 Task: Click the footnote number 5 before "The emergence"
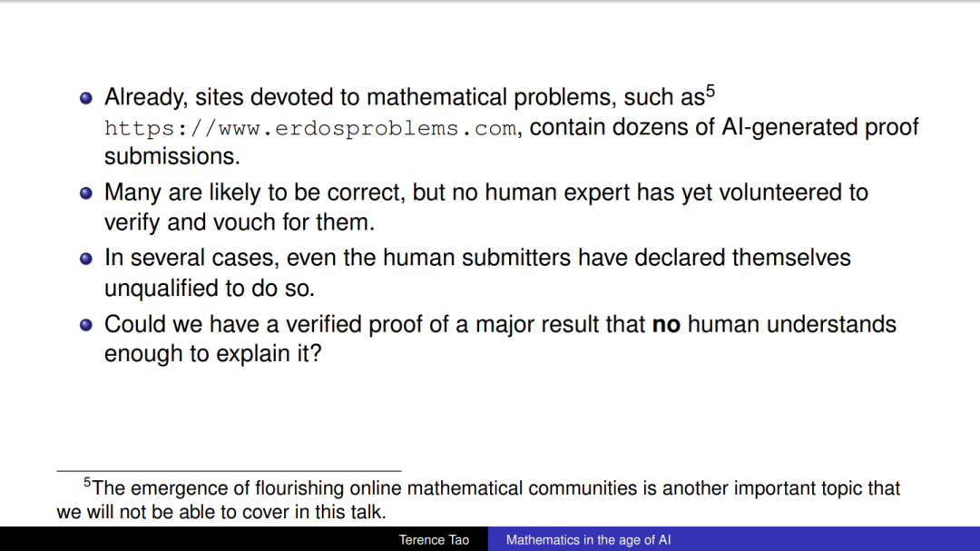pyautogui.click(x=87, y=482)
